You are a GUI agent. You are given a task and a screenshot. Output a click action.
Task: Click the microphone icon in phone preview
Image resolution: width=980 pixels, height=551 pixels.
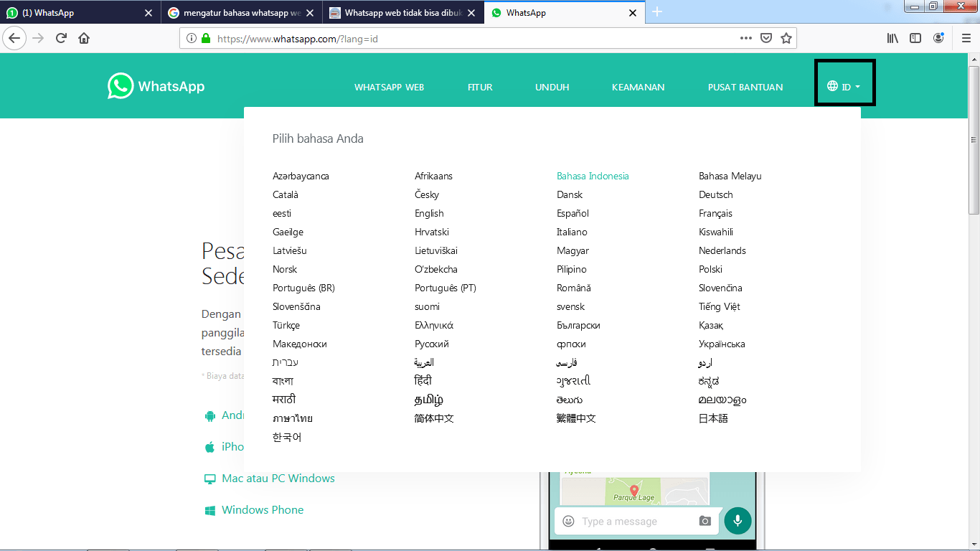pos(738,521)
